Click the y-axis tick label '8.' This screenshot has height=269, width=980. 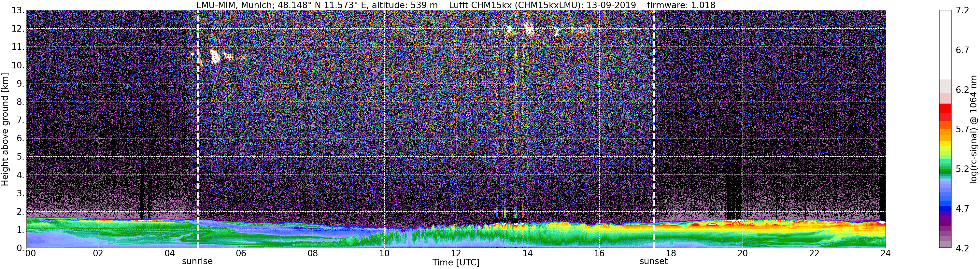[x=21, y=102]
